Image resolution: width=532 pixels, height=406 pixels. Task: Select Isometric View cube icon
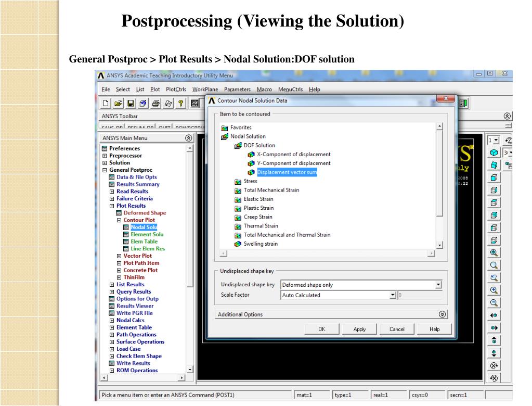pyautogui.click(x=494, y=153)
